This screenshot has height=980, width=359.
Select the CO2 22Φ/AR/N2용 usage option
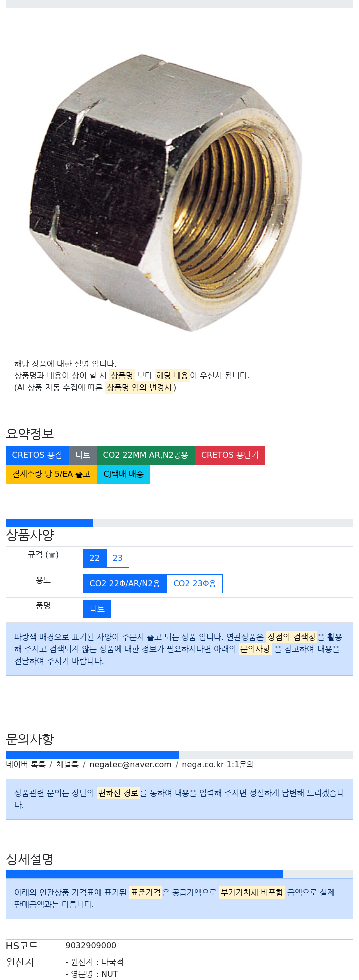125,584
